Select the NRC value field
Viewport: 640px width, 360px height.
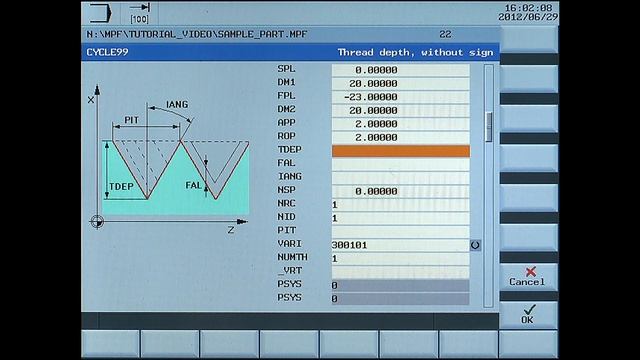pyautogui.click(x=400, y=204)
